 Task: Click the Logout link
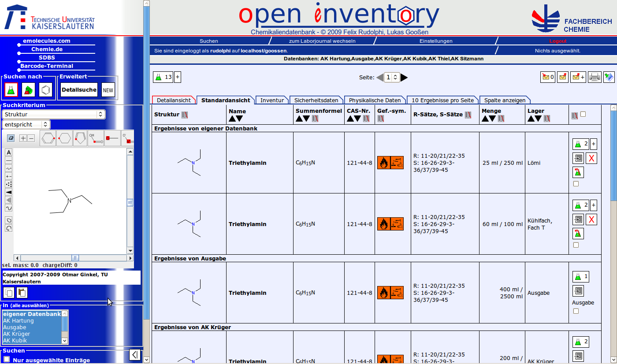pyautogui.click(x=558, y=41)
